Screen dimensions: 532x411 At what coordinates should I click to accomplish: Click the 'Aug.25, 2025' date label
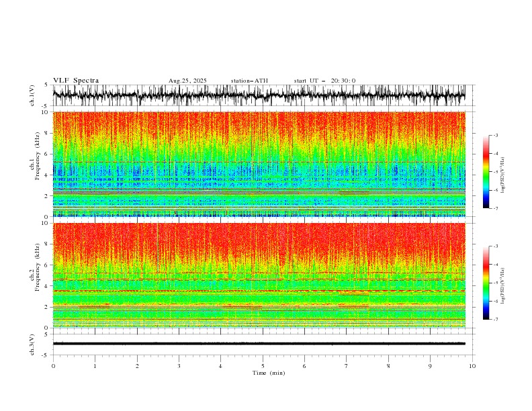187,81
